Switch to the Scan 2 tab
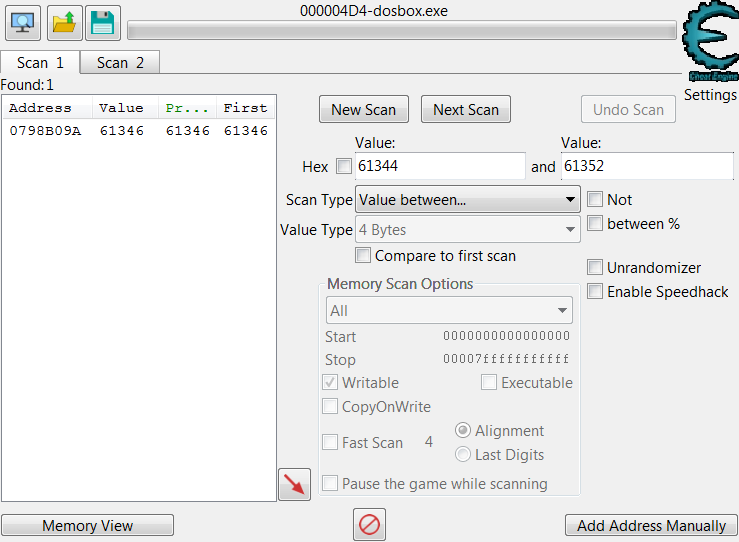 tap(120, 63)
